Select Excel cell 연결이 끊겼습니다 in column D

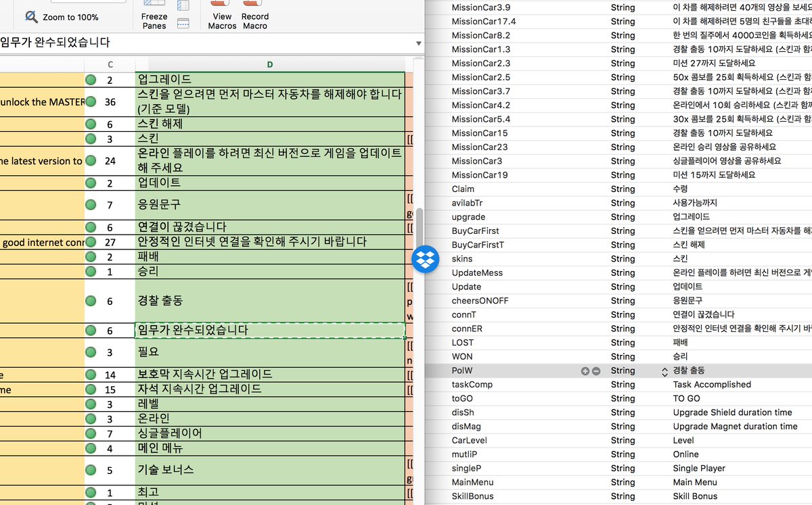click(x=270, y=227)
